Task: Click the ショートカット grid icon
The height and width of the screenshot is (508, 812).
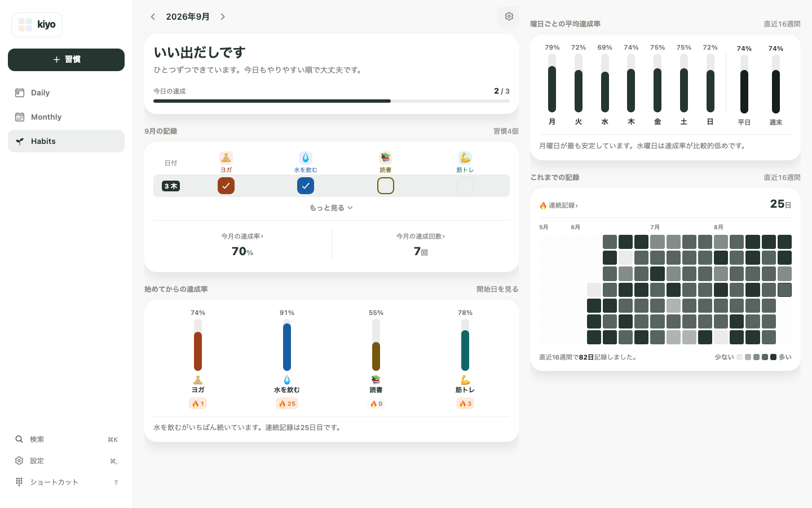Action: [19, 482]
